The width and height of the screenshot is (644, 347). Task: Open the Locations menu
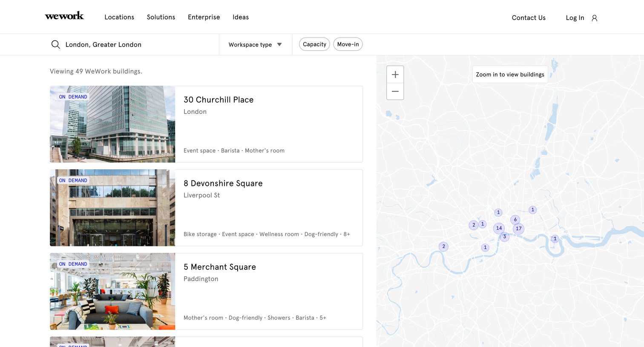(119, 17)
